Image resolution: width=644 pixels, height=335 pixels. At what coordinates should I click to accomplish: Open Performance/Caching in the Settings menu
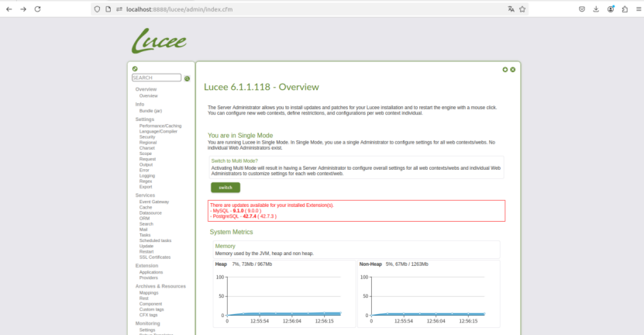pos(160,126)
